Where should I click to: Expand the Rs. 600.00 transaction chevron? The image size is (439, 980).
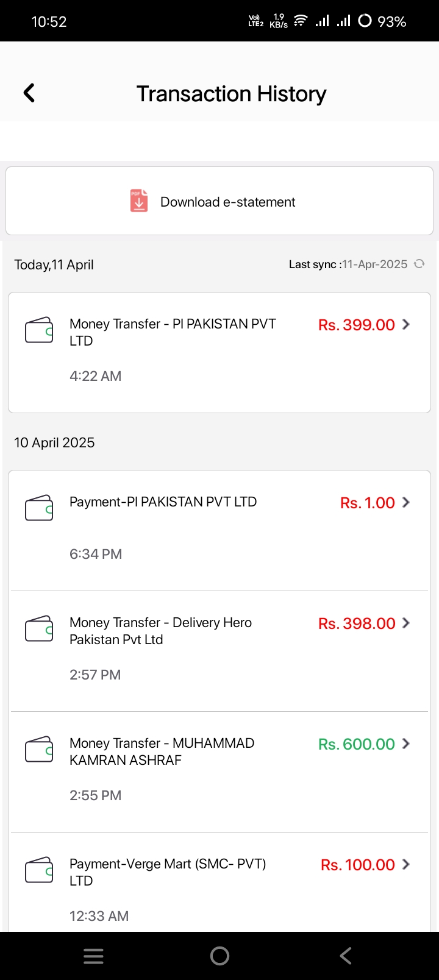pyautogui.click(x=406, y=744)
